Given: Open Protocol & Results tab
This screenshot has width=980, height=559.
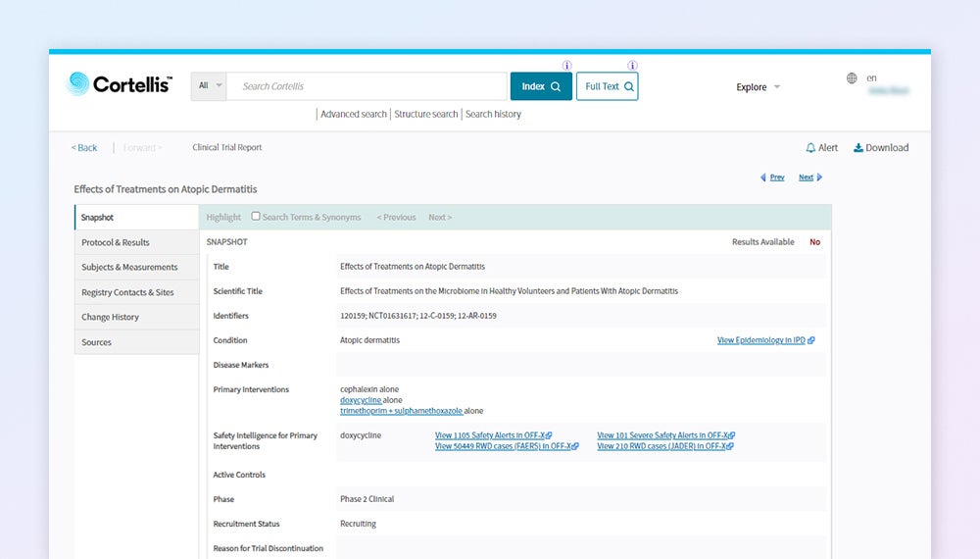Looking at the screenshot, I should click(x=116, y=242).
